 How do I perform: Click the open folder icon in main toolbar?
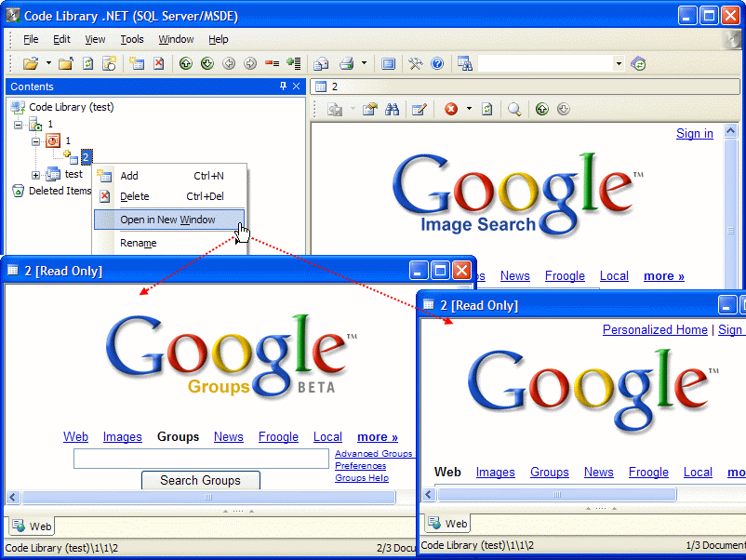31,64
